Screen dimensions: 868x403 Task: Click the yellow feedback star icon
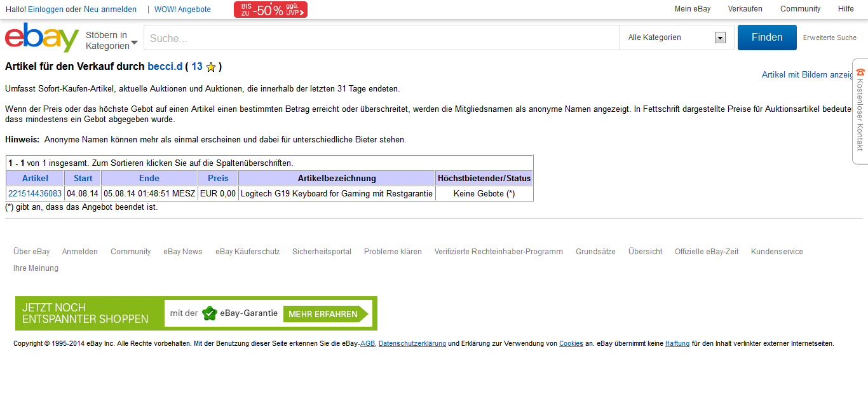[211, 67]
